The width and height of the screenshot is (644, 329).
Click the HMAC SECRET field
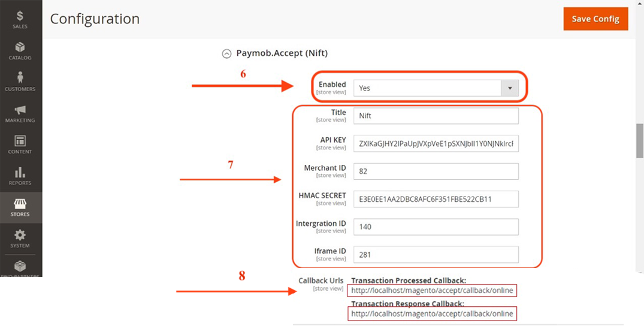(436, 199)
